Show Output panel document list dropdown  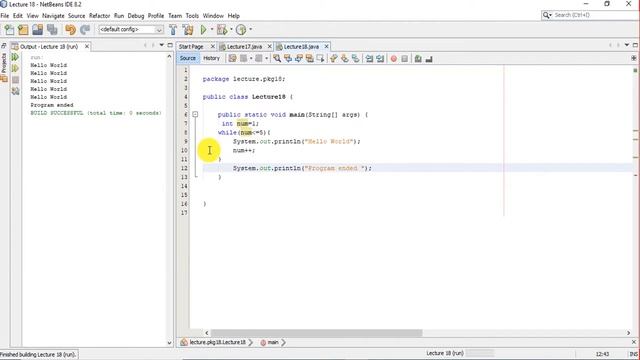pos(162,45)
